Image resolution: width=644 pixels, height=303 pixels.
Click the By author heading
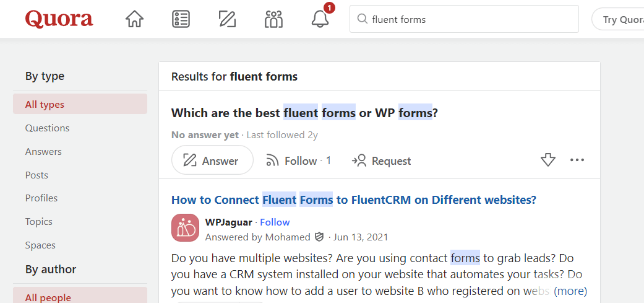click(51, 270)
